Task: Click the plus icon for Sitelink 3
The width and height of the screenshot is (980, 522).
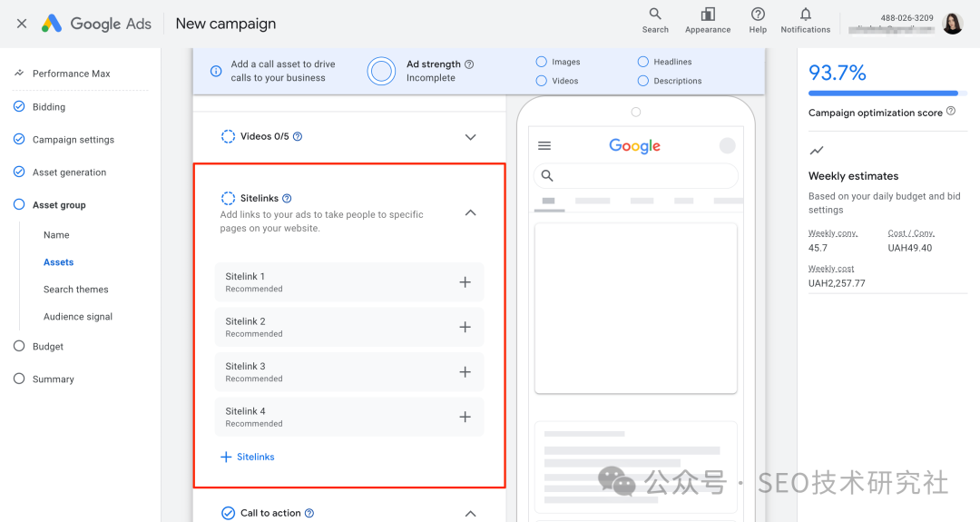Action: point(465,372)
